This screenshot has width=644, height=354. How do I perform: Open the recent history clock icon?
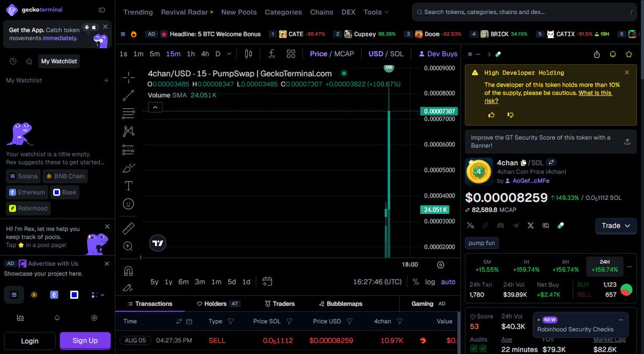pos(13,61)
